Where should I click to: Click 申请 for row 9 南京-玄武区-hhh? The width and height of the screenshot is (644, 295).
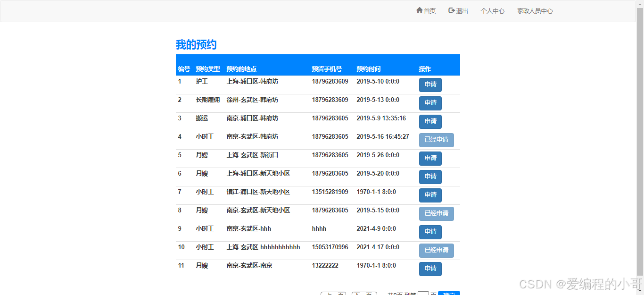point(430,232)
